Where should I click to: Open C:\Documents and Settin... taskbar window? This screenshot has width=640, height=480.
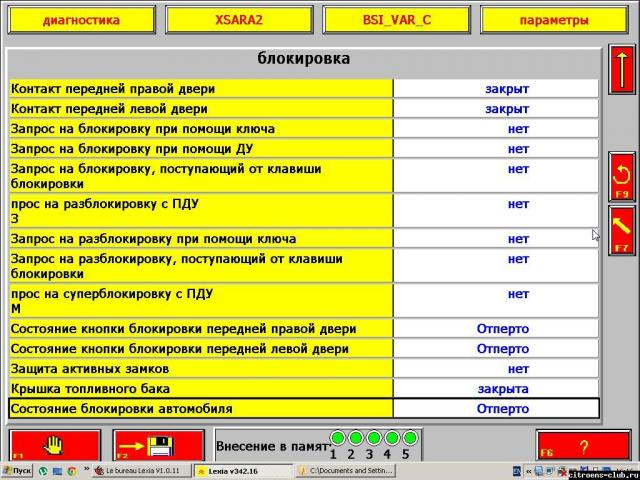click(345, 471)
